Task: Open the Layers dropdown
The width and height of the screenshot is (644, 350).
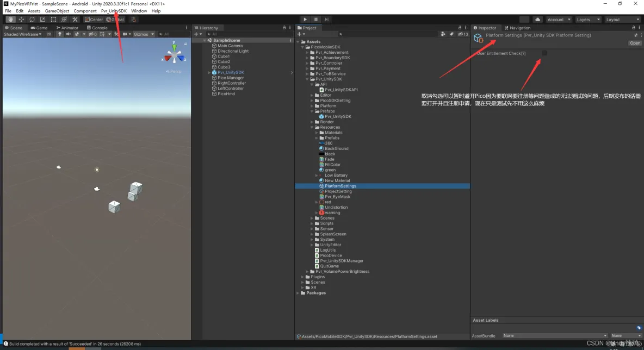Action: click(588, 19)
